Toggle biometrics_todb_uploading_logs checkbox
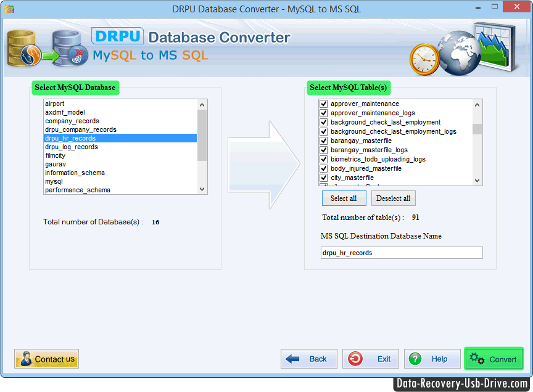This screenshot has width=533, height=392. click(x=324, y=159)
